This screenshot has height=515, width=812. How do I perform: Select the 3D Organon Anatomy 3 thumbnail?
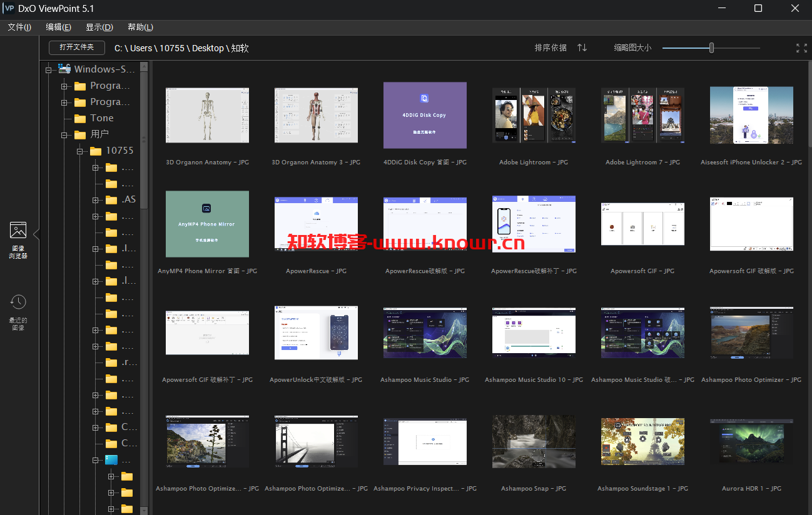click(x=316, y=115)
